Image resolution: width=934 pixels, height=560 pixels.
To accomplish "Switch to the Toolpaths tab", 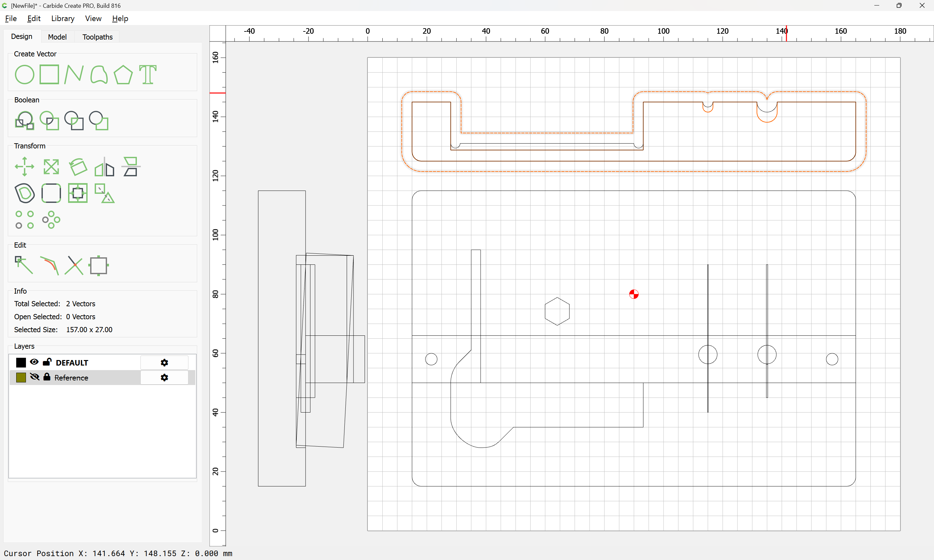I will (97, 37).
